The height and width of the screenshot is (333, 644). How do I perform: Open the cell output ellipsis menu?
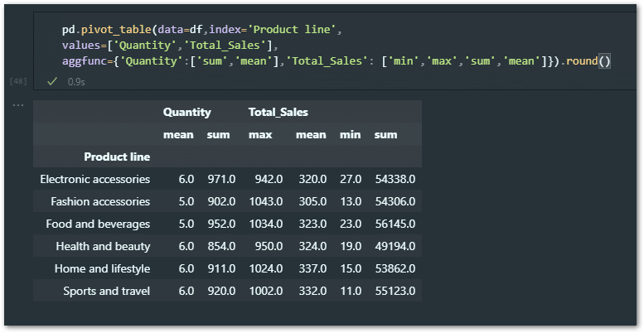[18, 105]
